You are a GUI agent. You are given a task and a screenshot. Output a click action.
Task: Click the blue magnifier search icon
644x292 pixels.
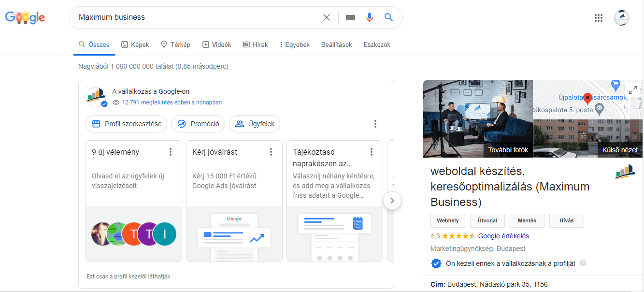pos(389,17)
